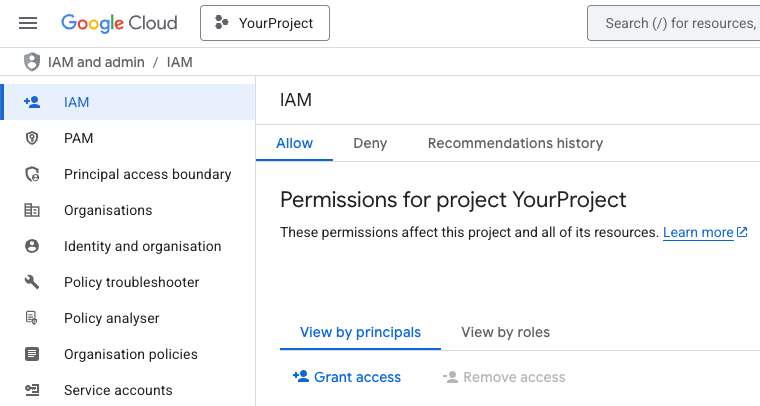Click the PAM shield icon

point(32,138)
